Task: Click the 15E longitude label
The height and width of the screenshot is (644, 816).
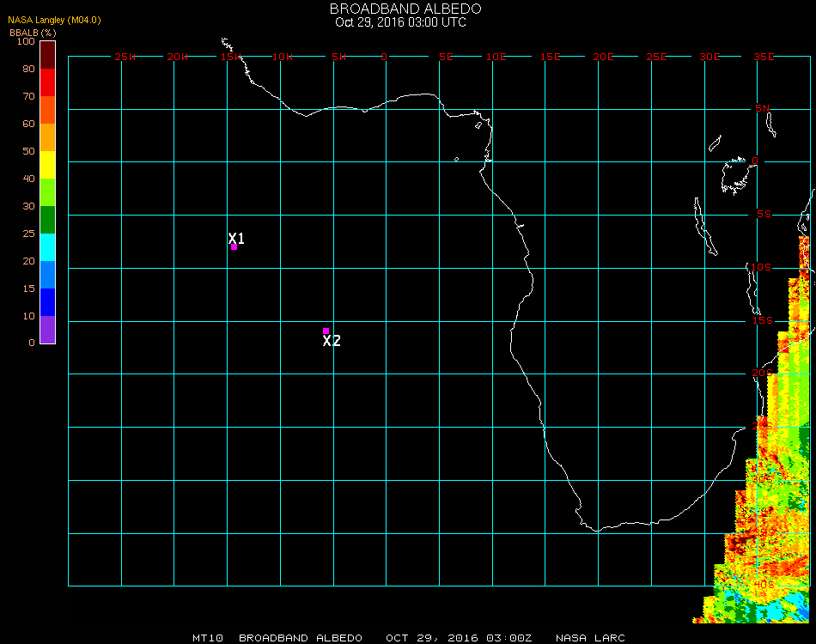Action: point(550,57)
